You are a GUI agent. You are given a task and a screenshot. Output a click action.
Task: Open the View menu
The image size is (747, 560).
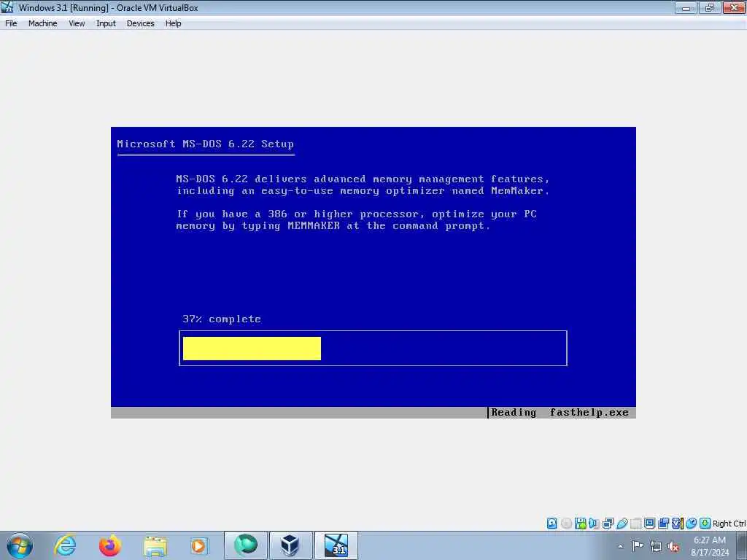77,23
